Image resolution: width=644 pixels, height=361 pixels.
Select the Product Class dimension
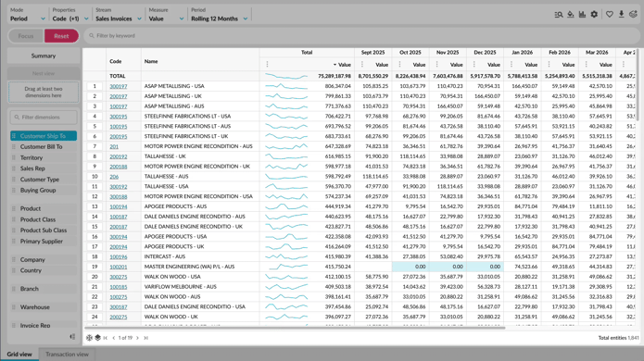click(x=44, y=219)
